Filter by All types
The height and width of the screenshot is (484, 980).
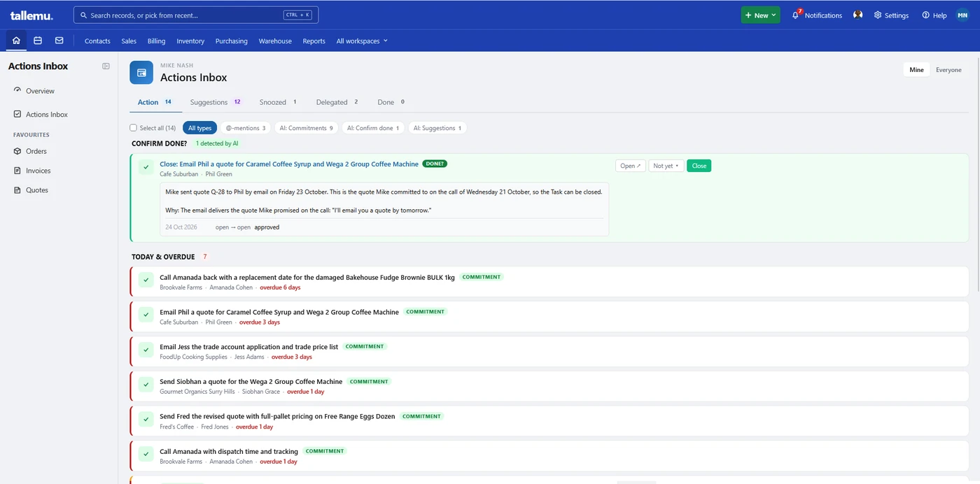(x=199, y=128)
